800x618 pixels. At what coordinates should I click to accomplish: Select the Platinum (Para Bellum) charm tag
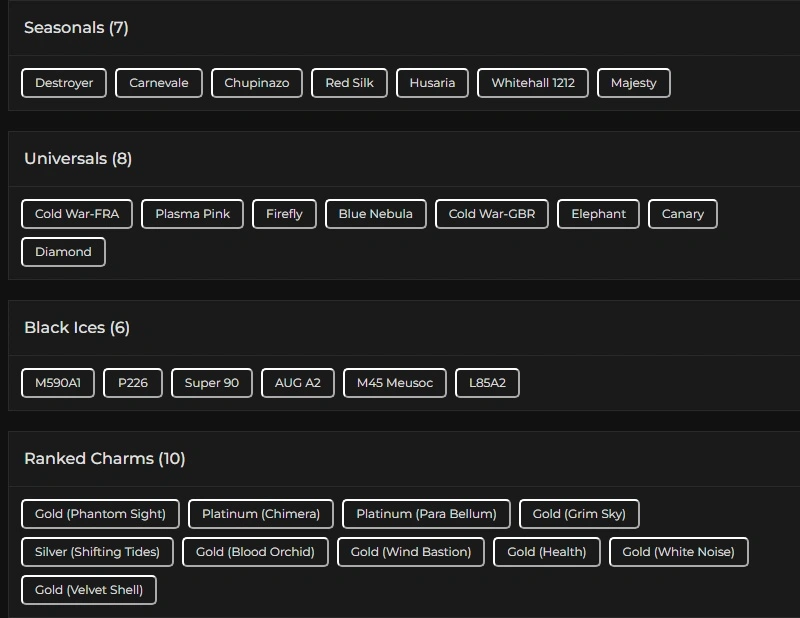[x=426, y=514]
